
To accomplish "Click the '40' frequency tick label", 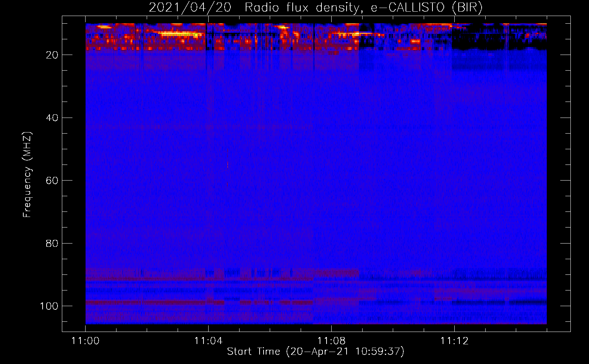I will [52, 118].
